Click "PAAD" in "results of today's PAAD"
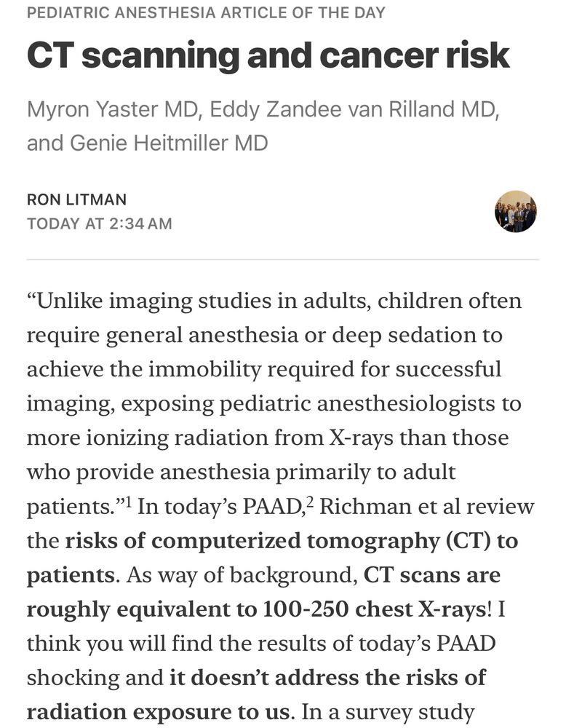566x728 pixels. pos(466,644)
